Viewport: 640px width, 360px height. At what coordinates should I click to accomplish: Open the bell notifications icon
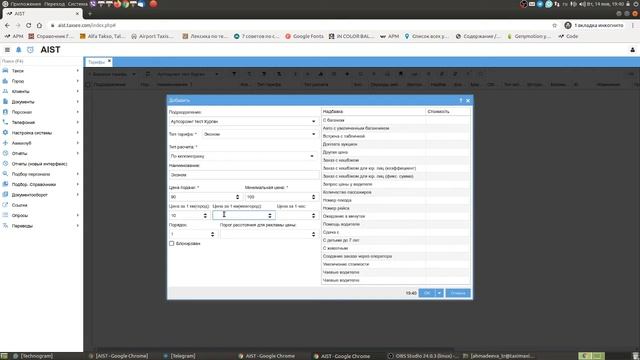click(18, 50)
